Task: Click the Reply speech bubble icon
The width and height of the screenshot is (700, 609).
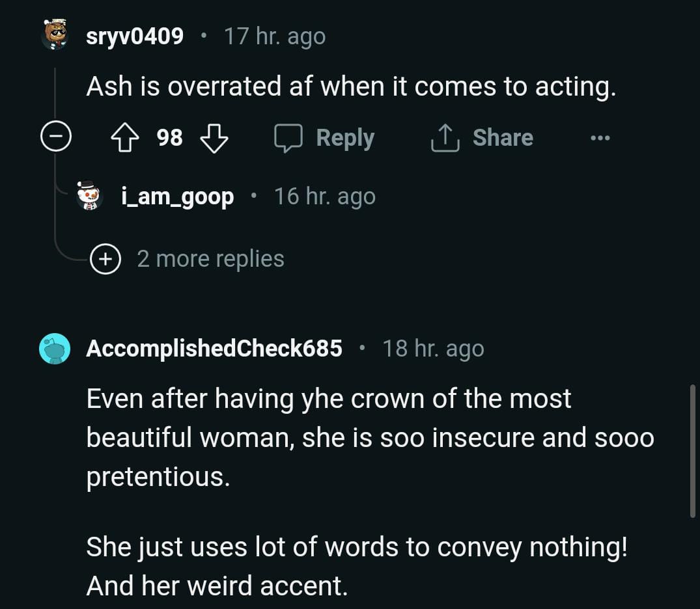Action: tap(288, 138)
